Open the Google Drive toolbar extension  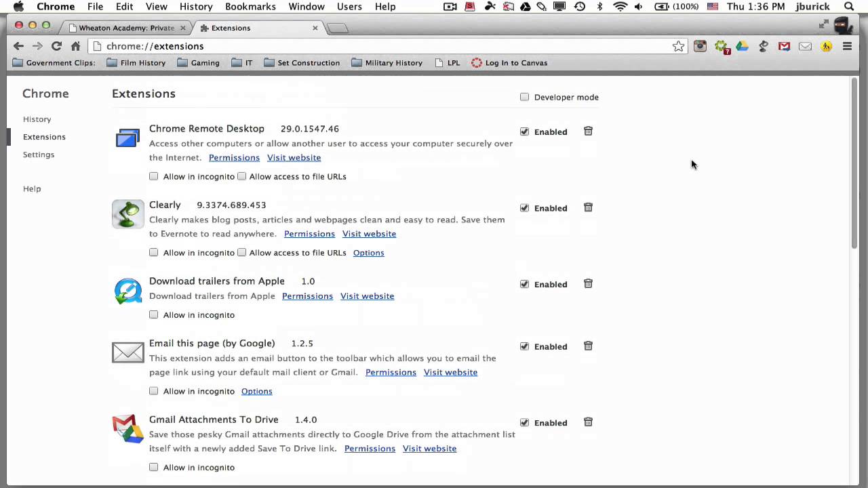click(x=742, y=46)
